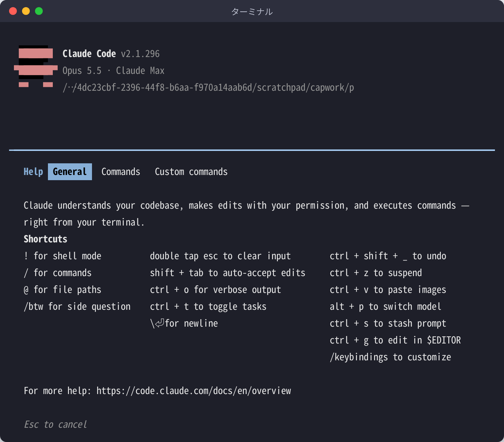Image resolution: width=504 pixels, height=442 pixels.
Task: Click the version number v2.1.296
Action: [140, 54]
